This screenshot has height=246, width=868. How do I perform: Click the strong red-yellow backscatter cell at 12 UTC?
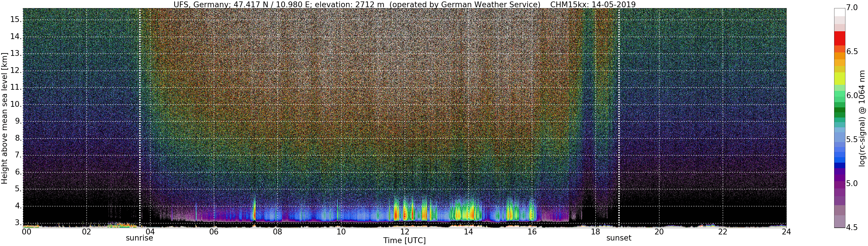(x=405, y=213)
